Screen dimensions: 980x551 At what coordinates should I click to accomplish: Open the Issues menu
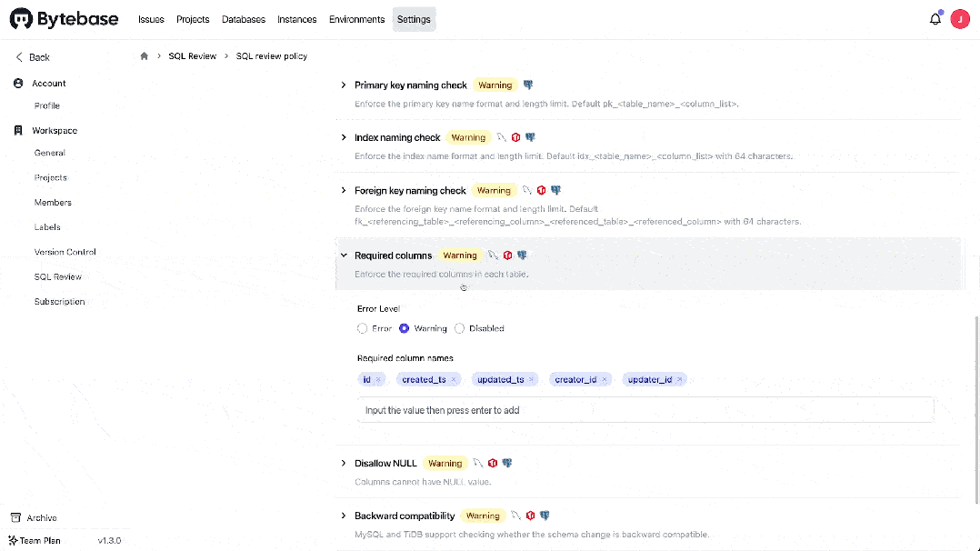click(151, 19)
